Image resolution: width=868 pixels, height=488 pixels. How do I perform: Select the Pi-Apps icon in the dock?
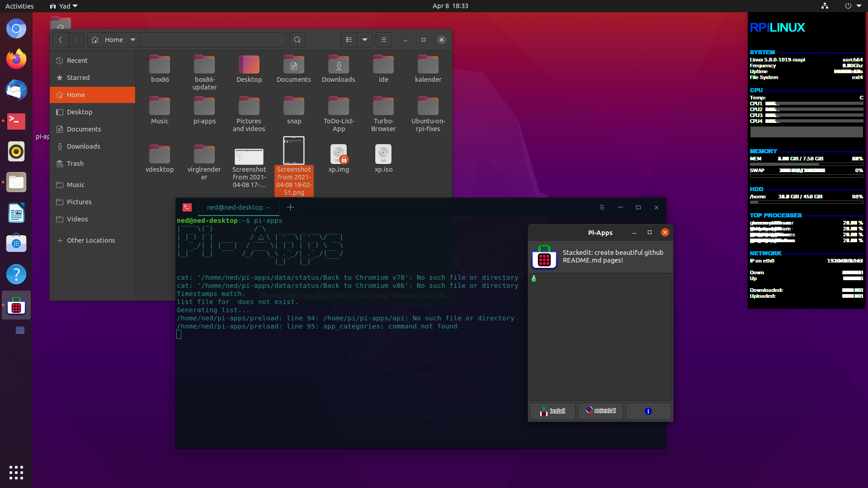(x=16, y=305)
